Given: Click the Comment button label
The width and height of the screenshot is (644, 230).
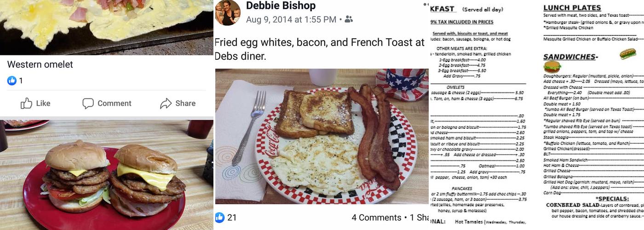Looking at the screenshot, I should (x=114, y=103).
